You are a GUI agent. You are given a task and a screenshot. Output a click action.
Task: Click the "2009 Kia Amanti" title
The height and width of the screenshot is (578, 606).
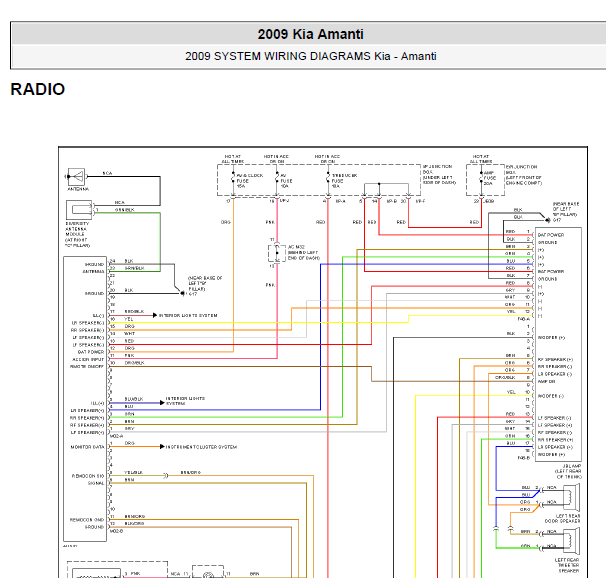(x=310, y=34)
